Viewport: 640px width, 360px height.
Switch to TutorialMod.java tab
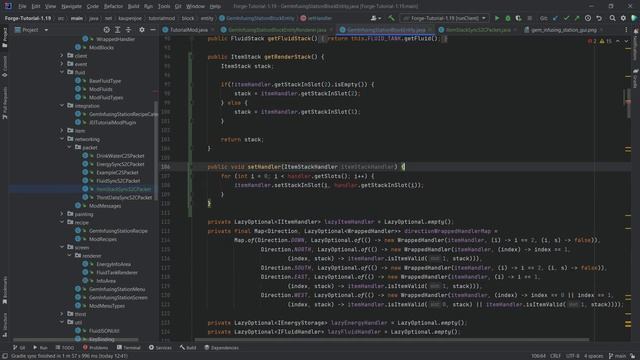point(189,30)
